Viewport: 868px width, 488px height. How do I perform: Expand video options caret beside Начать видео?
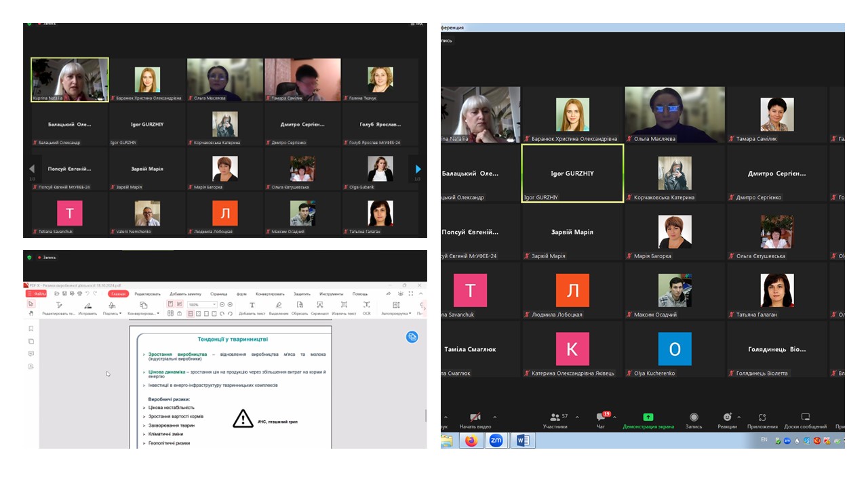point(494,418)
